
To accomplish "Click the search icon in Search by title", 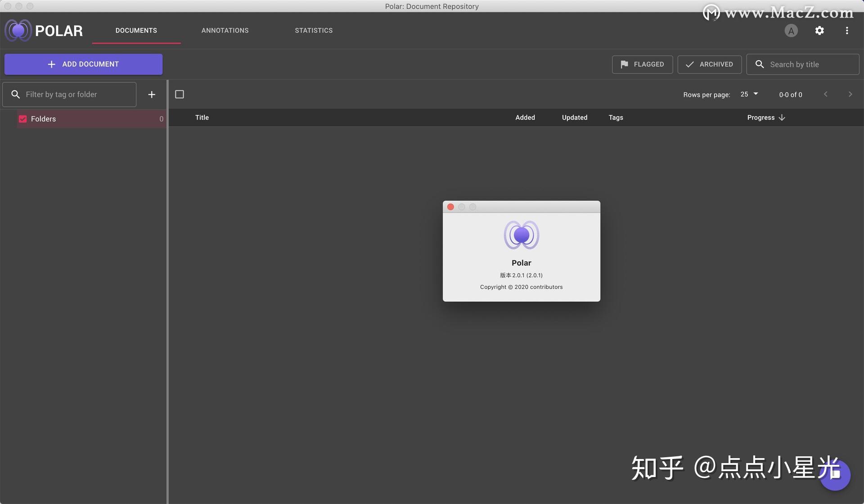I will point(760,64).
